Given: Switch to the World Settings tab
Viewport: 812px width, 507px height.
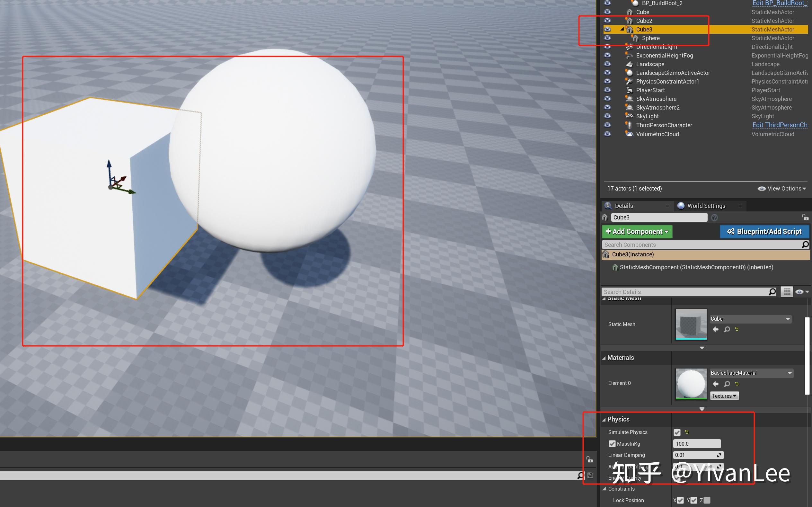Looking at the screenshot, I should (x=710, y=206).
